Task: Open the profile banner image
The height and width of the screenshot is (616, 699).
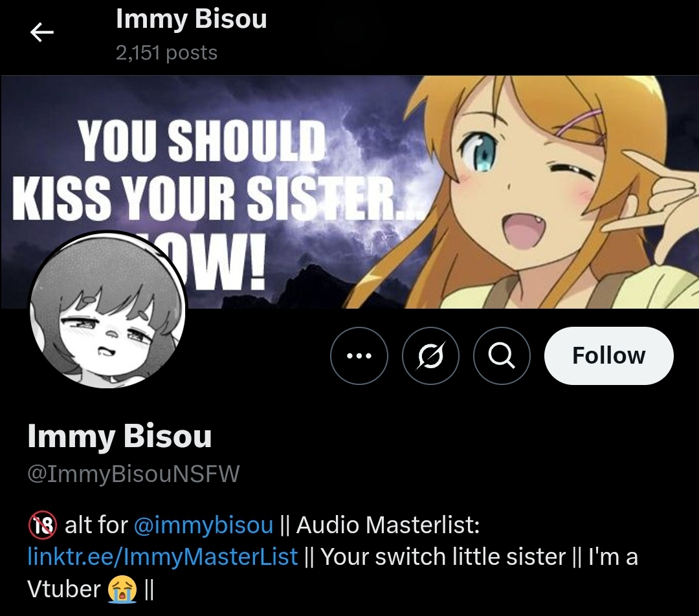Action: (x=349, y=192)
